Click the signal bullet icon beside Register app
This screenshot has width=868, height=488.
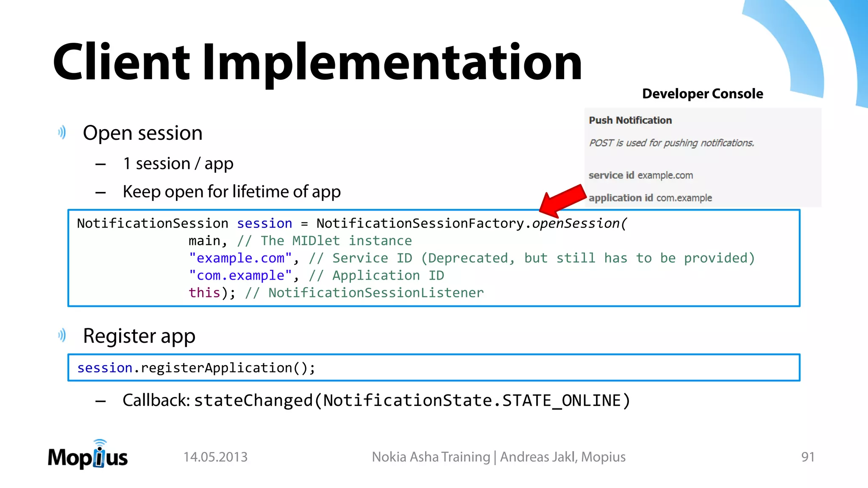point(62,335)
